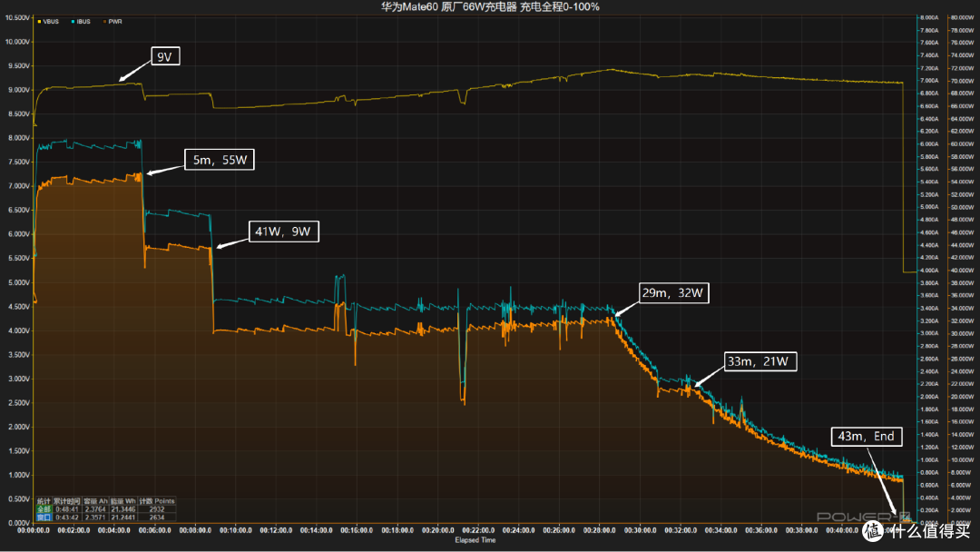Screen dimensions: 980x552
Task: Click the 计数 Points column header
Action: pos(157,501)
